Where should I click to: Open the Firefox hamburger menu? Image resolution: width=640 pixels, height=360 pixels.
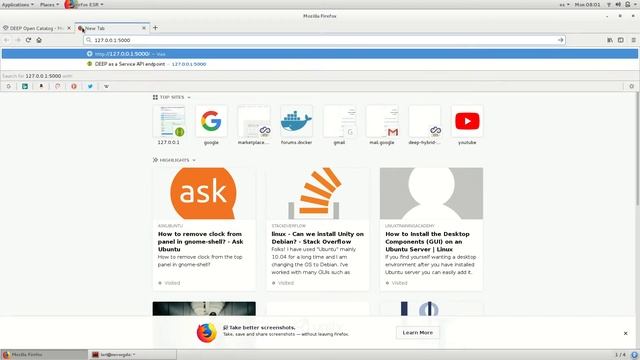tap(633, 40)
